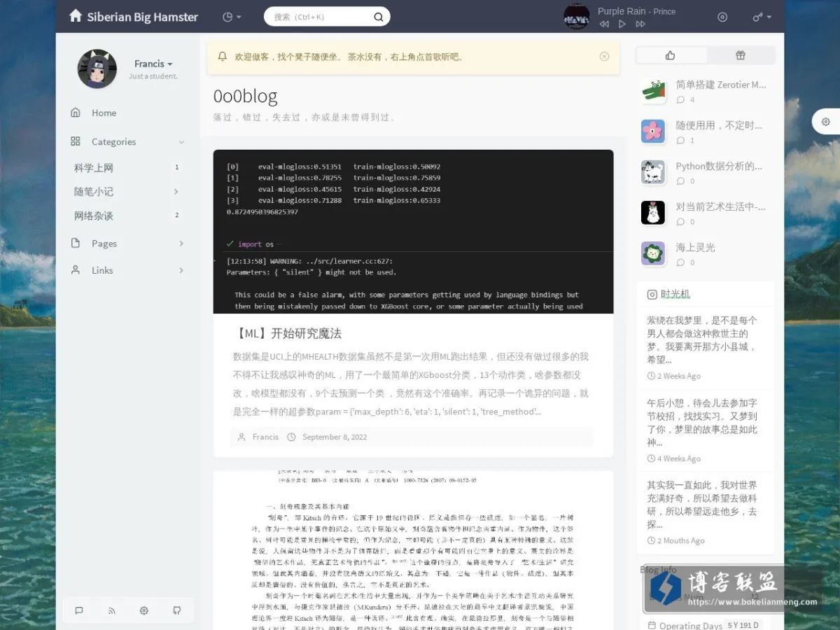This screenshot has width=840, height=630.
Task: Skip to previous track in music player
Action: tap(604, 24)
